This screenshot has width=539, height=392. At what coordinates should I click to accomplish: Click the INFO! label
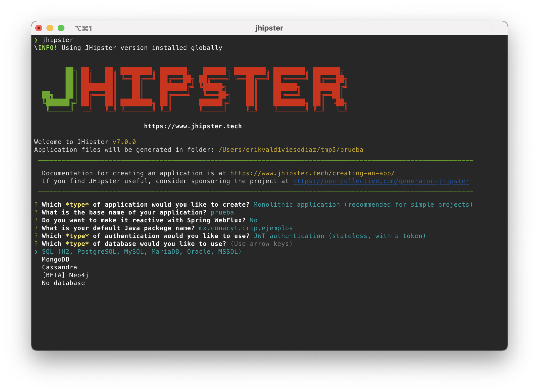(x=48, y=48)
